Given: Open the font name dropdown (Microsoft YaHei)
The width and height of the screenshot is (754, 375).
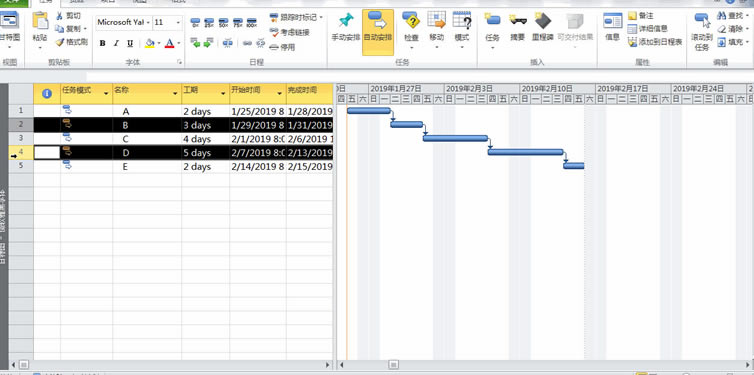Looking at the screenshot, I should tap(148, 23).
